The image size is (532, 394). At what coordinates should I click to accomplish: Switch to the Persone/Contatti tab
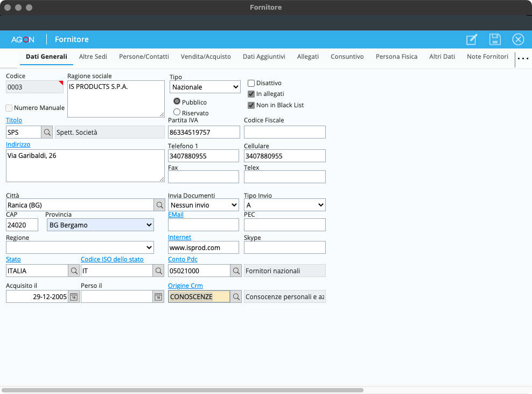144,57
